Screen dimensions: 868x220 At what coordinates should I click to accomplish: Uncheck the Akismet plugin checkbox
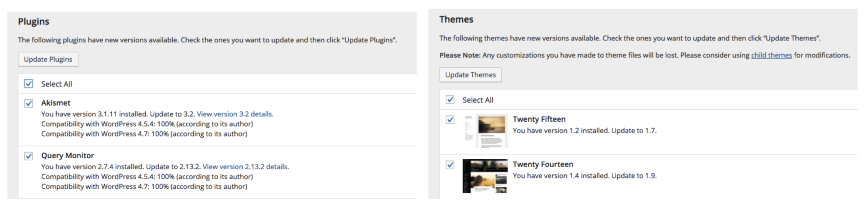click(29, 103)
